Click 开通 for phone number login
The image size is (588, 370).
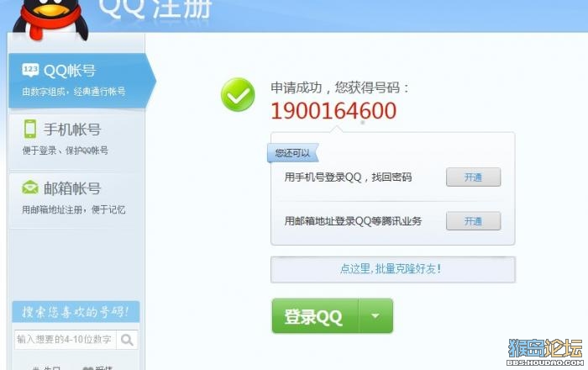[473, 177]
